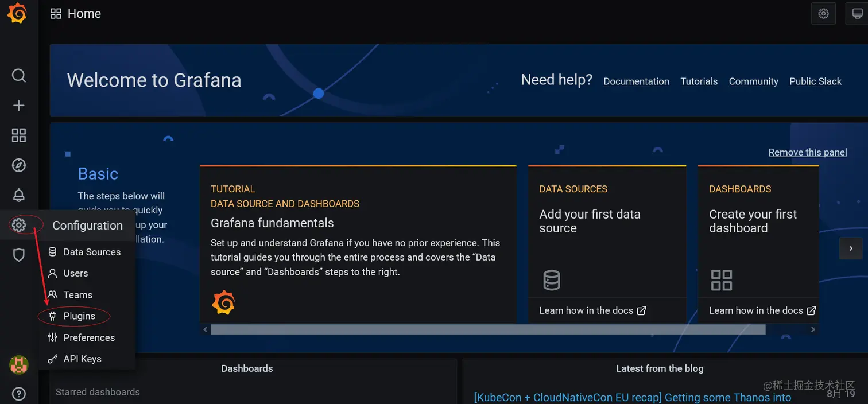868x404 pixels.
Task: Open the KubeCon recap blog article
Action: click(632, 397)
